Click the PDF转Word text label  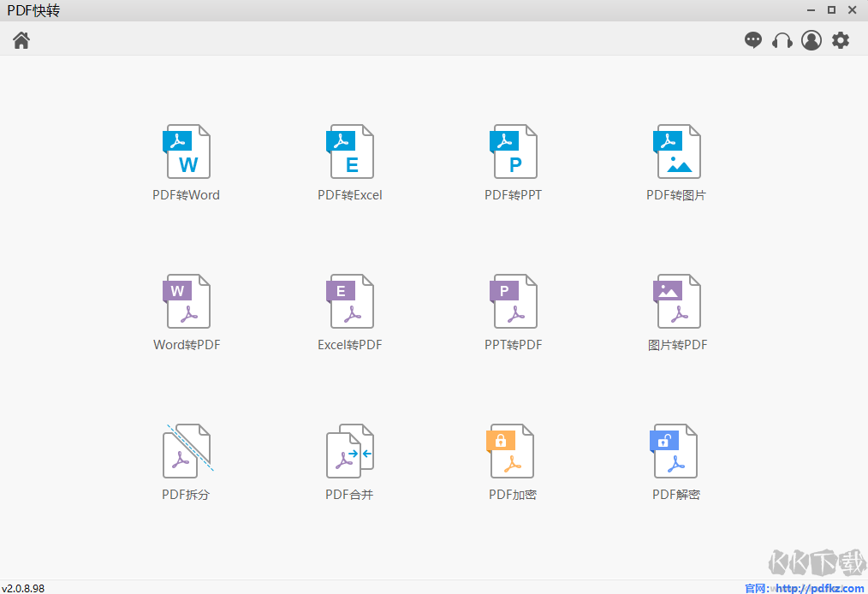tap(186, 195)
